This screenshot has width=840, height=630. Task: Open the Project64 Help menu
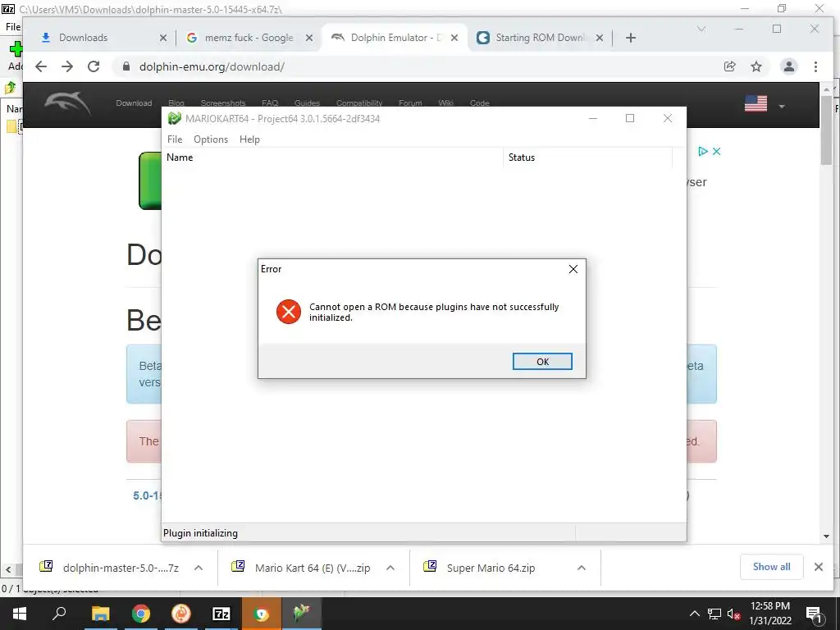coord(249,139)
